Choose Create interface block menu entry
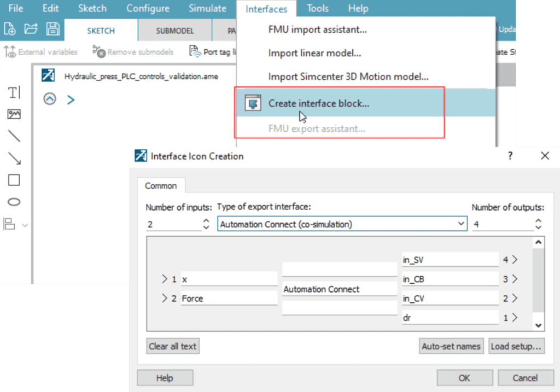560x392 pixels. (318, 103)
